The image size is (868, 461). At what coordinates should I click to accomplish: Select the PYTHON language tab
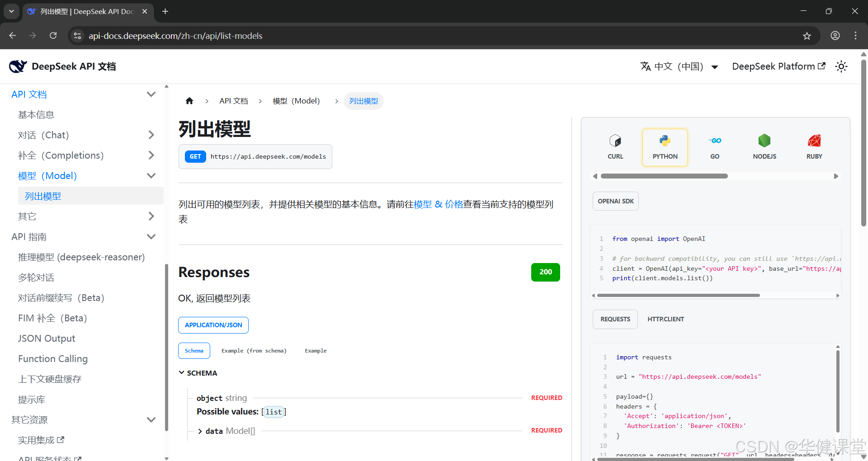pyautogui.click(x=665, y=147)
